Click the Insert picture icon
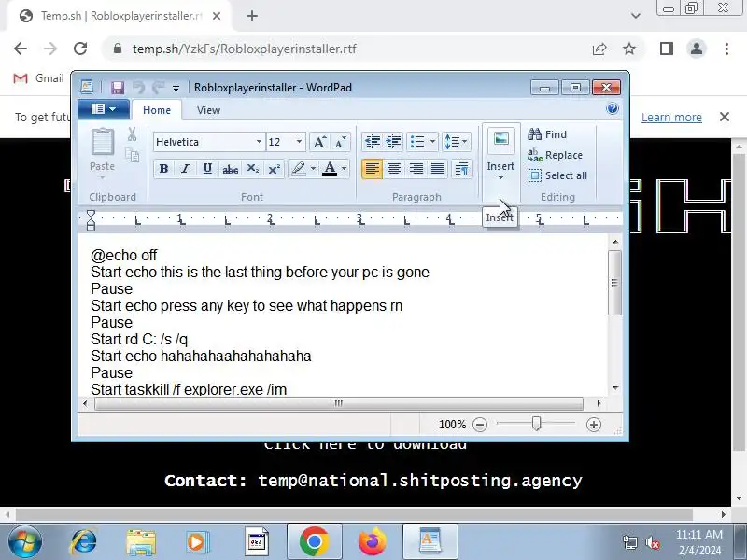Image resolution: width=747 pixels, height=560 pixels. 501,139
